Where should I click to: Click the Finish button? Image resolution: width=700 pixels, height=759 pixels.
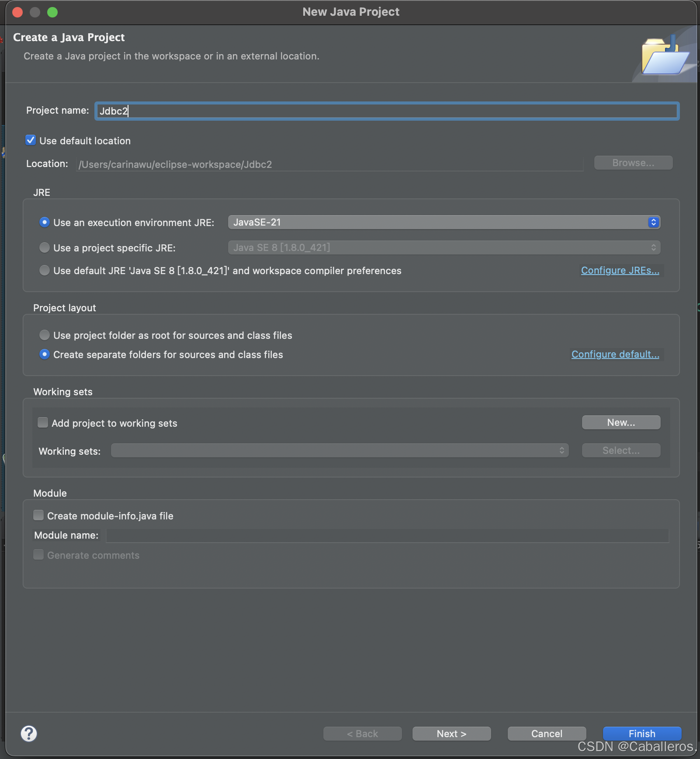[x=641, y=734]
